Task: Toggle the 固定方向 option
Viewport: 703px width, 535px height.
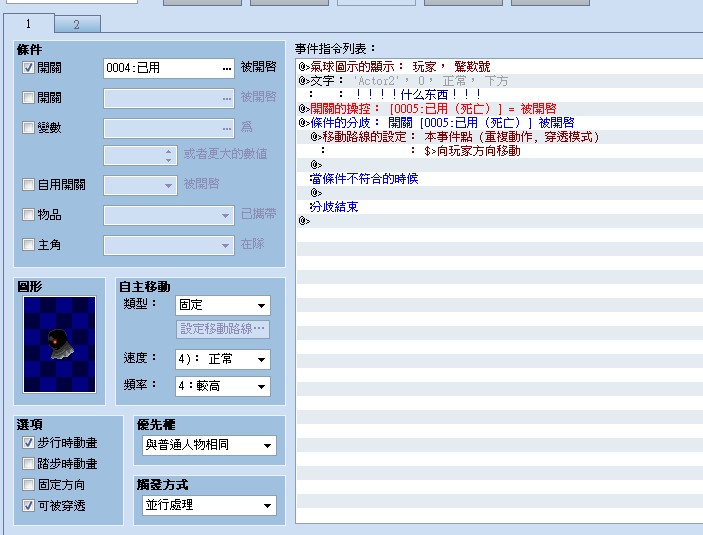Action: pos(28,484)
